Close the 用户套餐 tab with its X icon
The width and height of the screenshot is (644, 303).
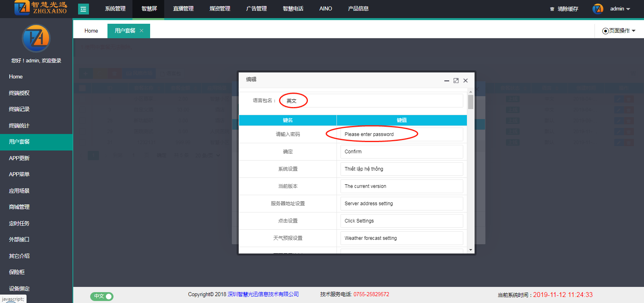[x=141, y=31]
